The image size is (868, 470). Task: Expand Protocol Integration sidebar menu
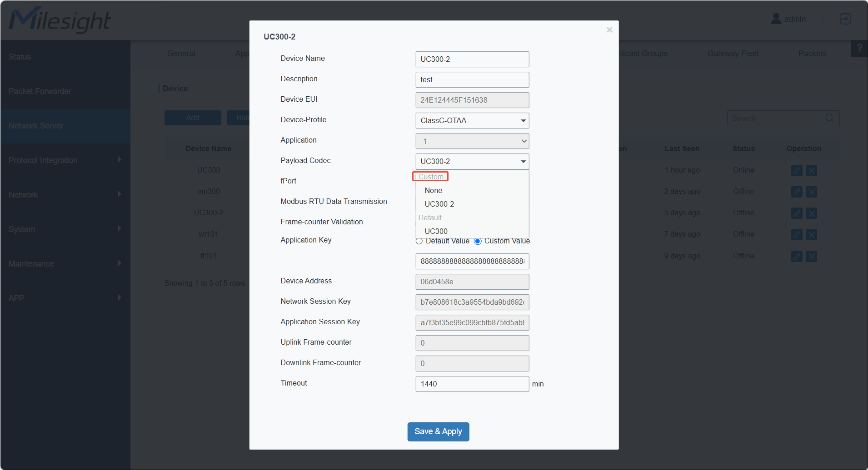65,160
